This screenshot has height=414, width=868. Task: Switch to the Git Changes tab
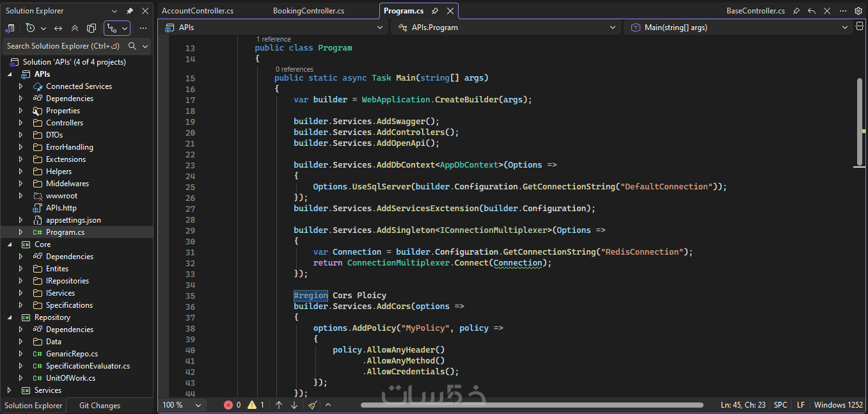point(99,405)
